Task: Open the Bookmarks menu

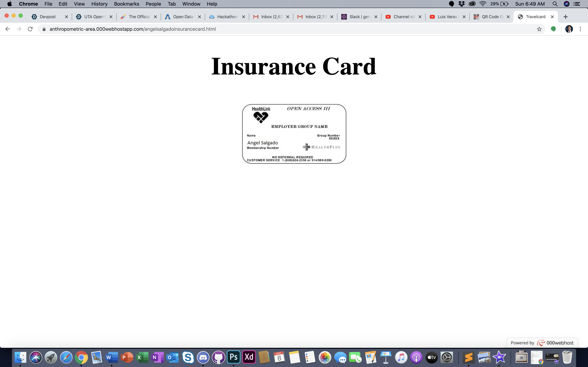Action: coord(126,4)
